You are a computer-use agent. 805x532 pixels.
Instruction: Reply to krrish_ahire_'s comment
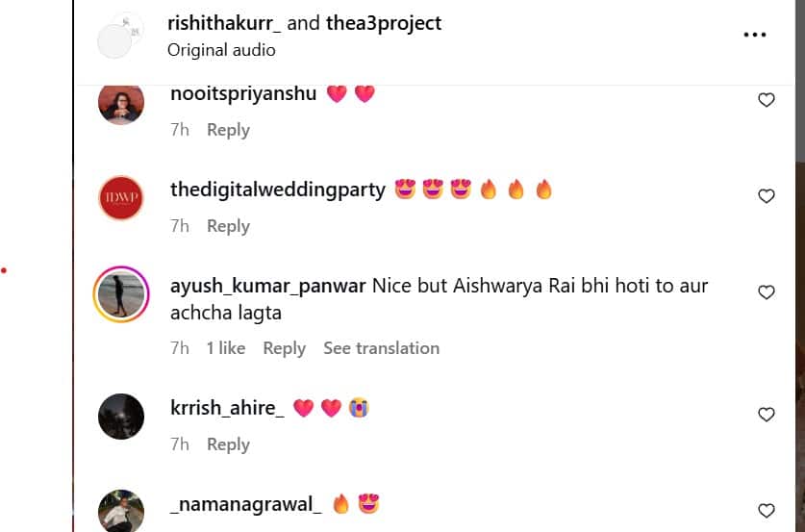point(229,444)
